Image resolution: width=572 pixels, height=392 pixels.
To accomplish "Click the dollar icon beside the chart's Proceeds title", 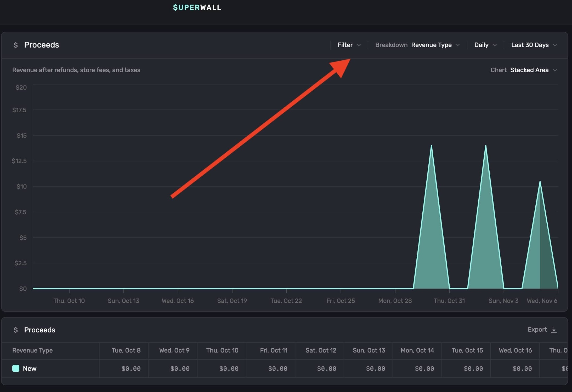I will (15, 45).
